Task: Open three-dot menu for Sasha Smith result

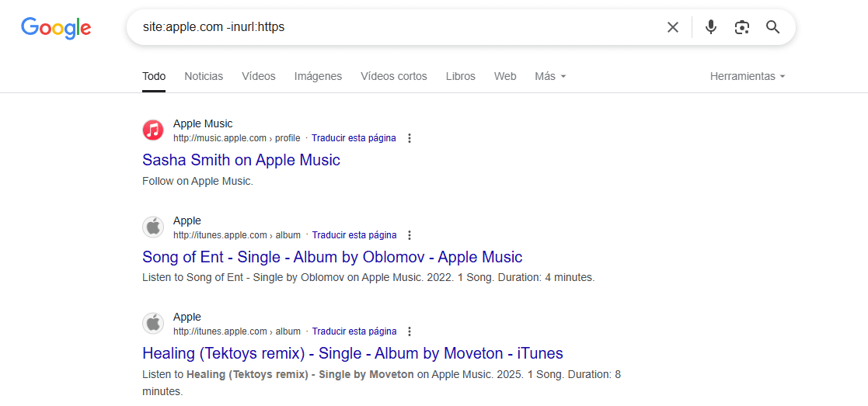Action: coord(410,138)
